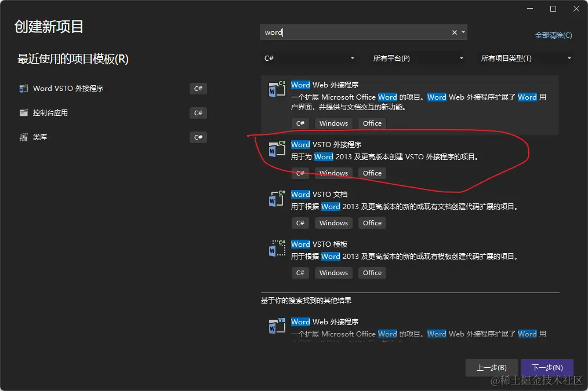588x391 pixels.
Task: Click the Office tag under Word VSTO 模板
Action: coord(372,273)
